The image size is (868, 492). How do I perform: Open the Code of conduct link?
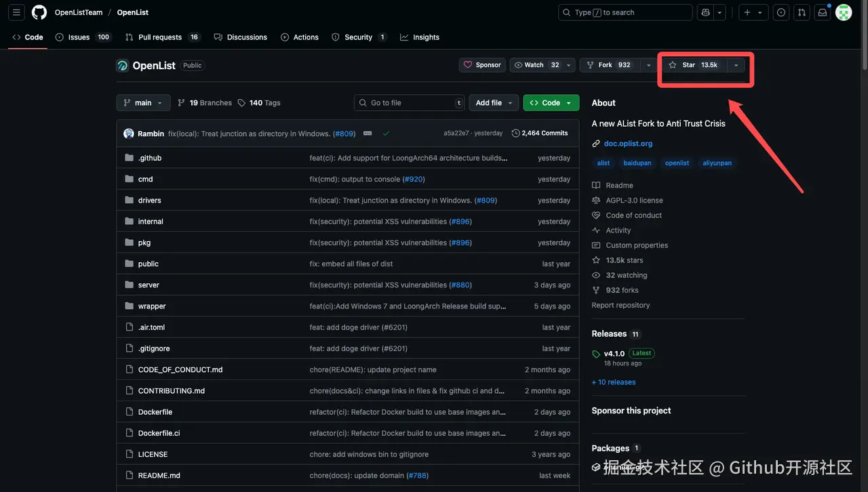(633, 216)
